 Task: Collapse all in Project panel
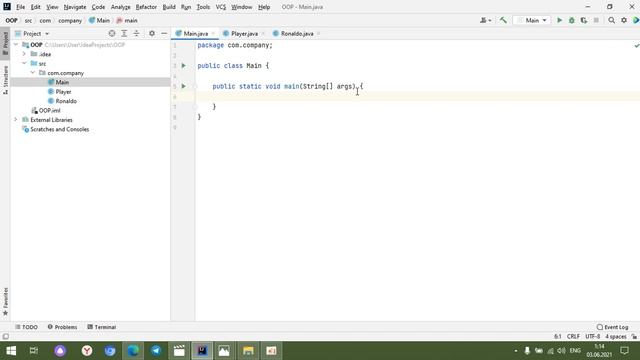[x=136, y=33]
